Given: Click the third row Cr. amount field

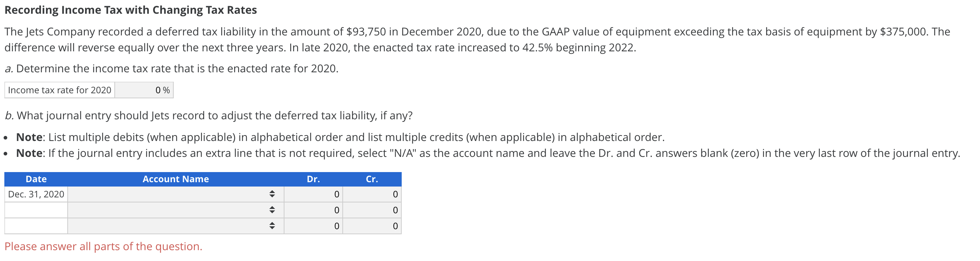Looking at the screenshot, I should (372, 226).
